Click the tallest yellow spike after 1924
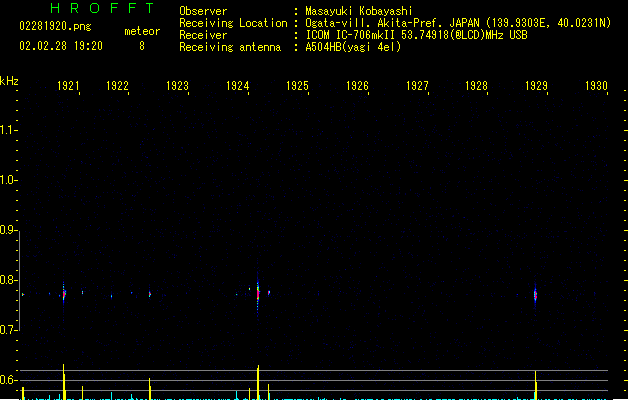Image resolution: width=629 pixels, height=400 pixels. 258,382
